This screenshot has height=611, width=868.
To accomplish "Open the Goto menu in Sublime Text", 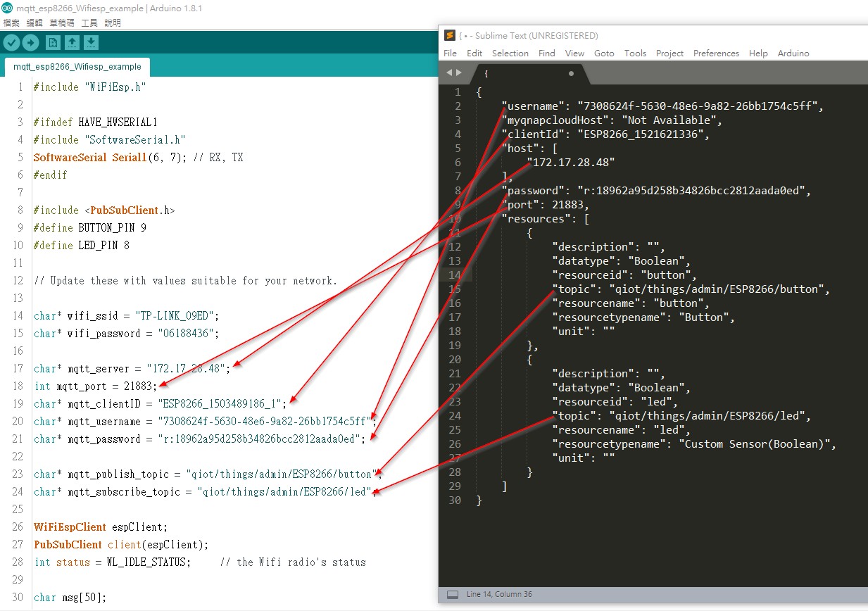I will (x=604, y=53).
